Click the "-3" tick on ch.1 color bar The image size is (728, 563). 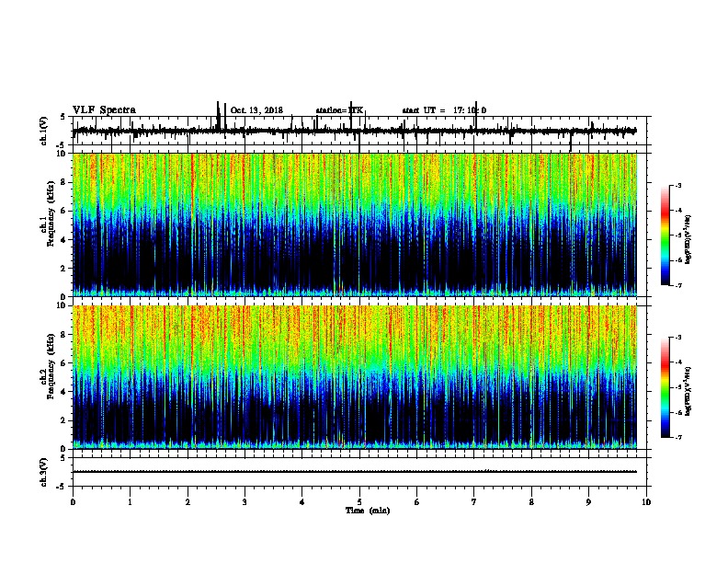[678, 186]
